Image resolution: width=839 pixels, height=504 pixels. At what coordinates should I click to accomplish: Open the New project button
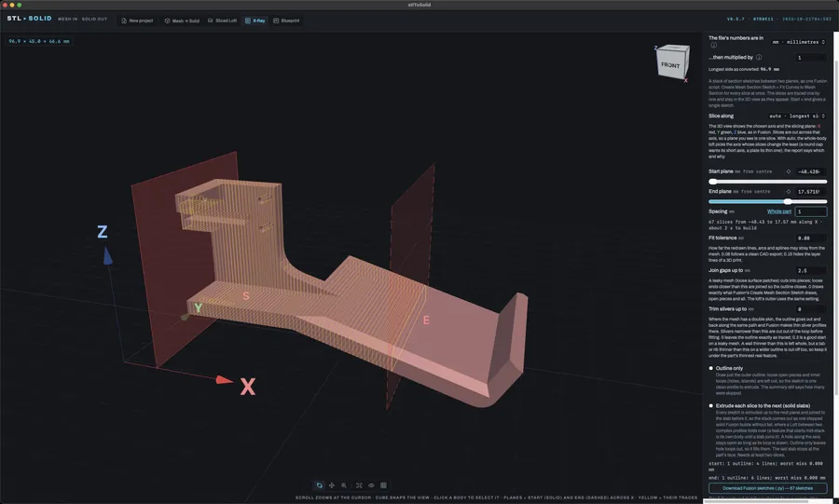pos(137,20)
